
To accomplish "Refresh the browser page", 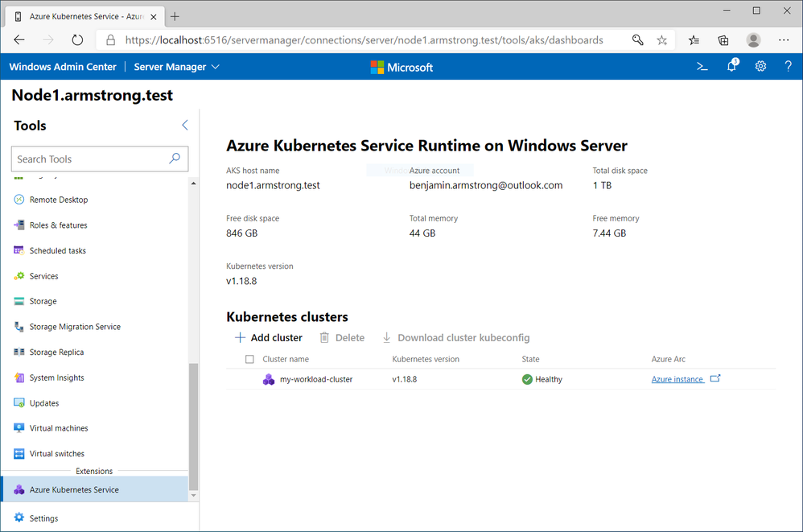I will point(77,39).
